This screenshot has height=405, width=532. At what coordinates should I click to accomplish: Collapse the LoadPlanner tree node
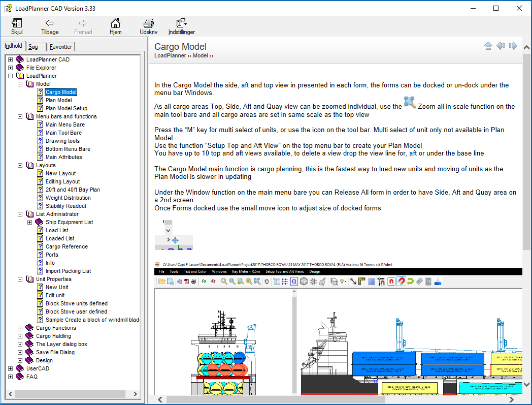11,76
